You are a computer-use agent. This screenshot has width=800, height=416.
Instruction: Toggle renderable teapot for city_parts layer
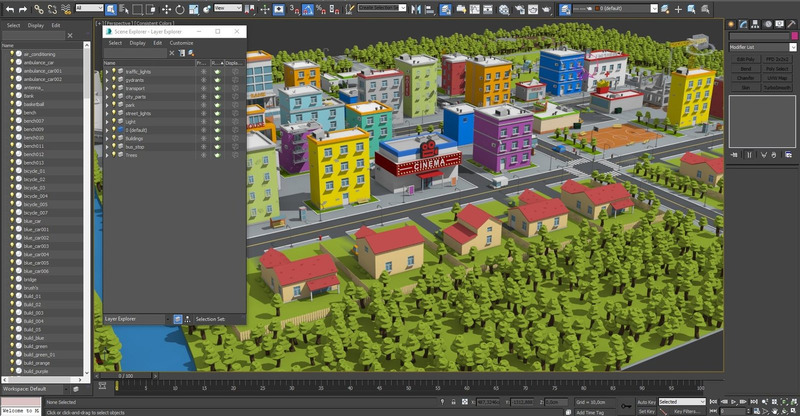[217, 96]
